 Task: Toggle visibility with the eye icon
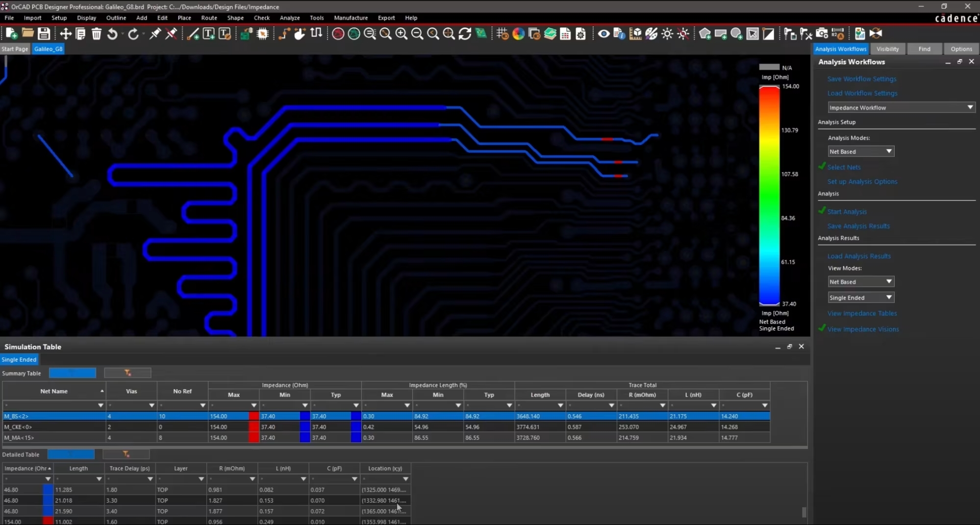pos(603,33)
